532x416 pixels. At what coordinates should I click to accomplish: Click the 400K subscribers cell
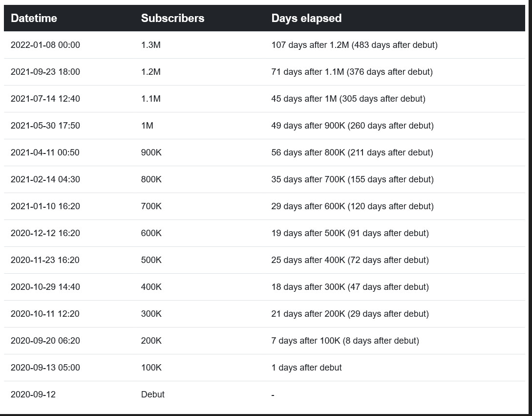tap(151, 287)
